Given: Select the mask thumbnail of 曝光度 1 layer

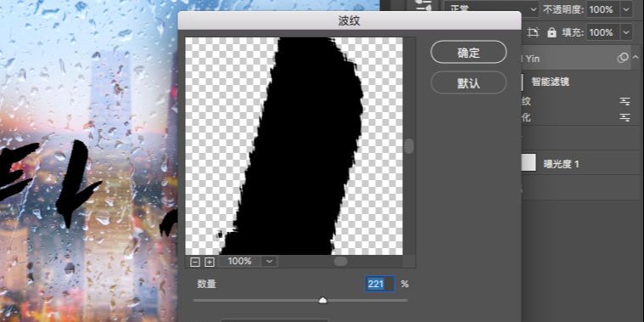Looking at the screenshot, I should point(529,163).
